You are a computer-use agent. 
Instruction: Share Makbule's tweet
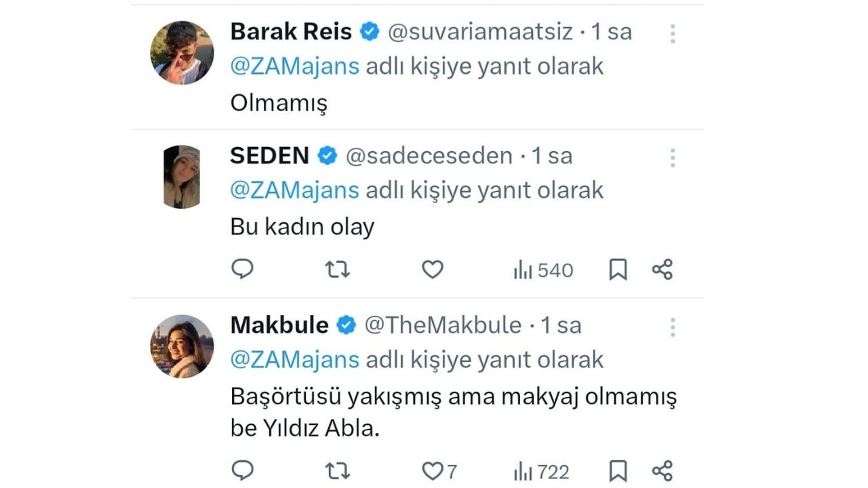[x=661, y=470]
